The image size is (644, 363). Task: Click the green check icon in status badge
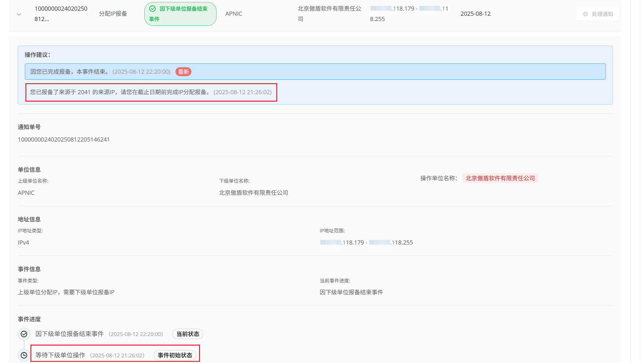point(152,9)
